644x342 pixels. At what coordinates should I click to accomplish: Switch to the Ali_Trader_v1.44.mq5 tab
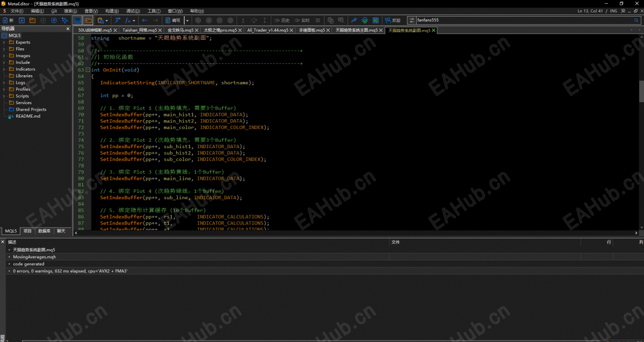pos(268,31)
